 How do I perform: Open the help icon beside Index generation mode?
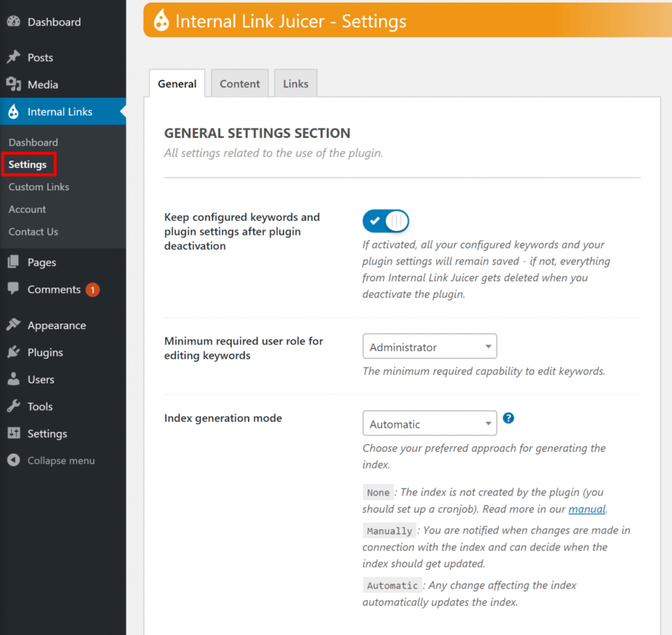[509, 418]
